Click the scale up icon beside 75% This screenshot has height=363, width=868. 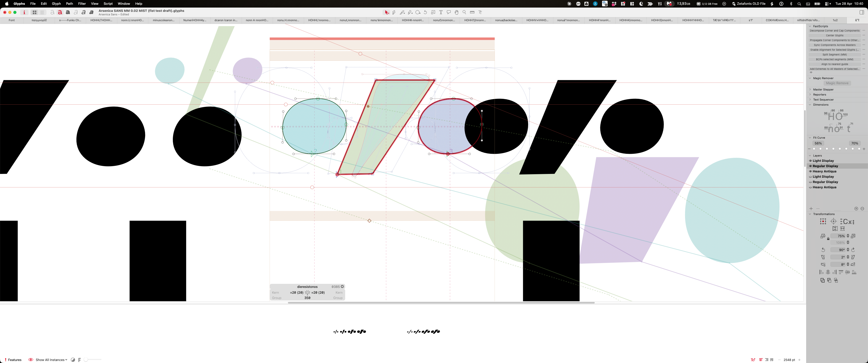[x=853, y=236]
